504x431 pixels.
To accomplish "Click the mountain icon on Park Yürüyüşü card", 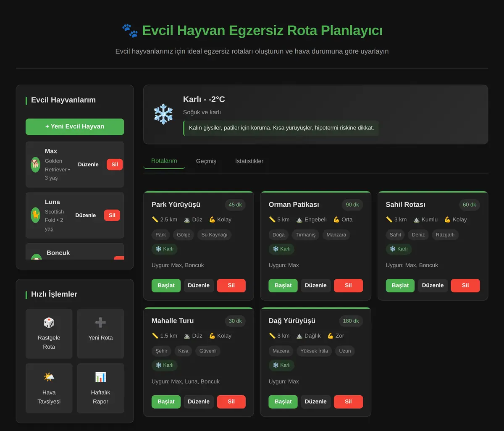I will pos(187,219).
